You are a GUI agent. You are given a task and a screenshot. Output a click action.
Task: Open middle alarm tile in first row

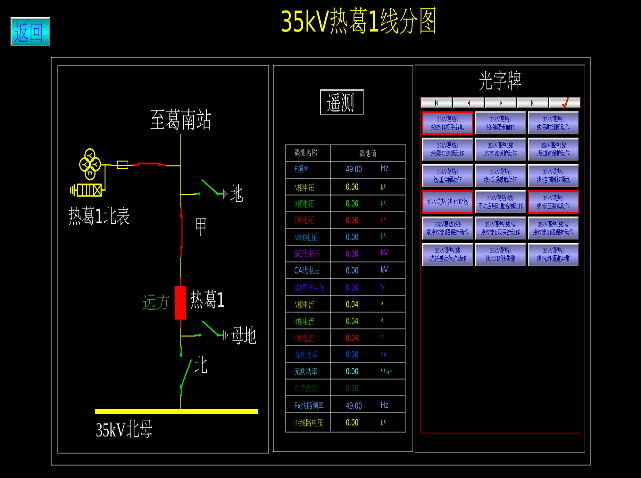[500, 123]
